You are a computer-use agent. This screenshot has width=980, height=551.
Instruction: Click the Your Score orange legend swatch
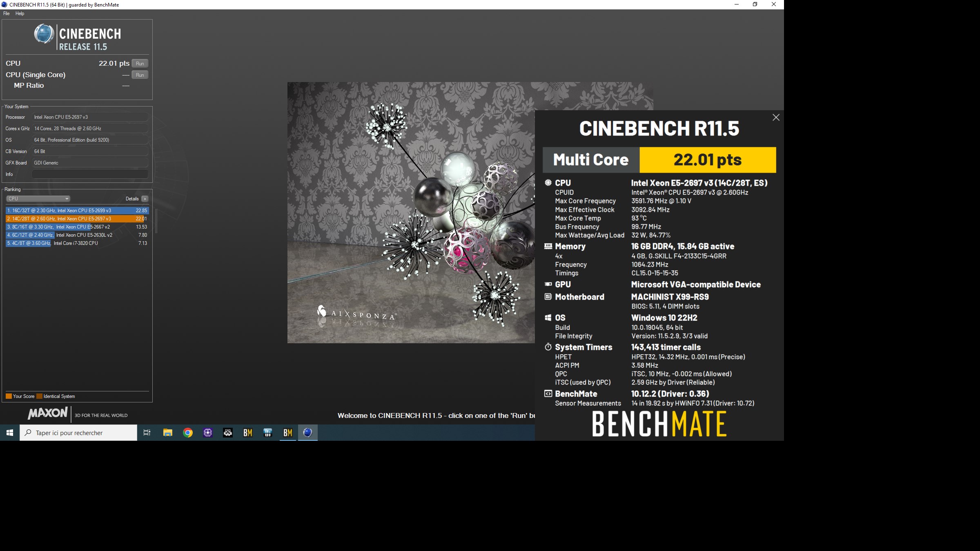tap(9, 396)
